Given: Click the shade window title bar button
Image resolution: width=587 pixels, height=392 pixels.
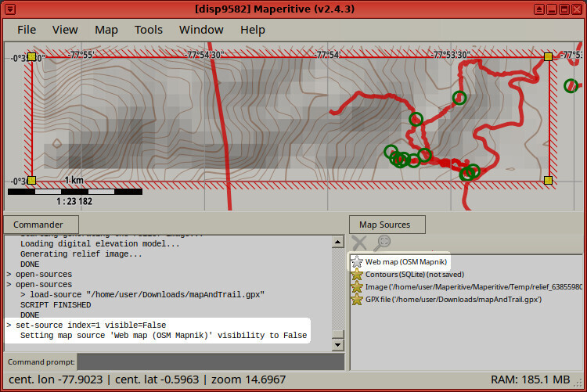Looking at the screenshot, I should point(539,9).
